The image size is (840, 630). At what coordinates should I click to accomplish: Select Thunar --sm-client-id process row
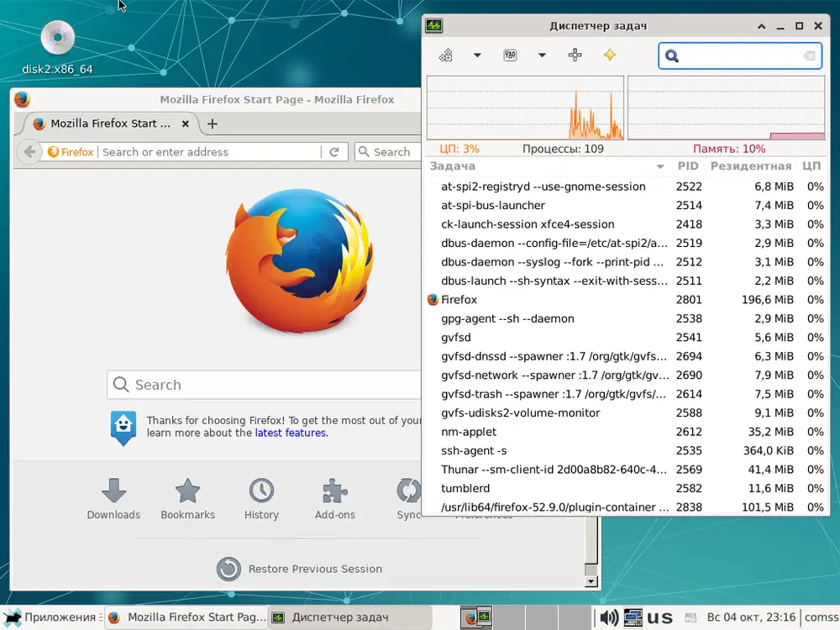click(626, 470)
